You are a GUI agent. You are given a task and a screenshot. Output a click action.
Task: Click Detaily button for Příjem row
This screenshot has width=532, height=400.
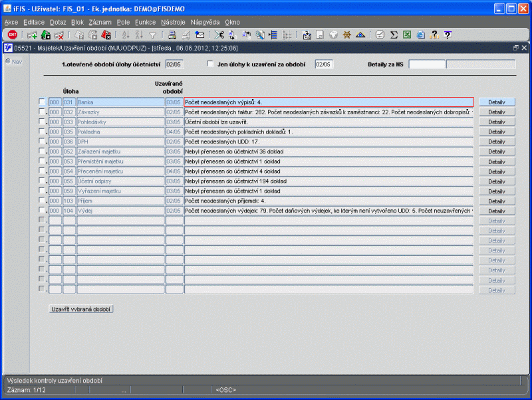(x=497, y=201)
